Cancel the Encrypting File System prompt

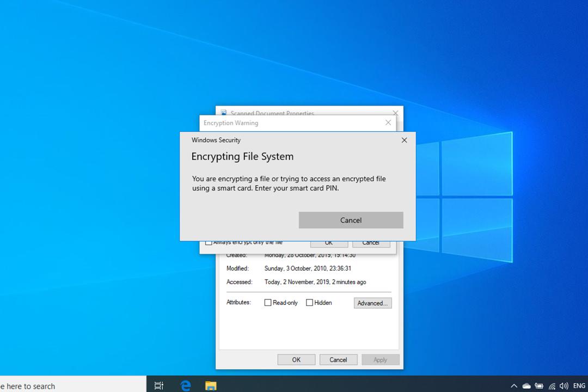pyautogui.click(x=351, y=220)
